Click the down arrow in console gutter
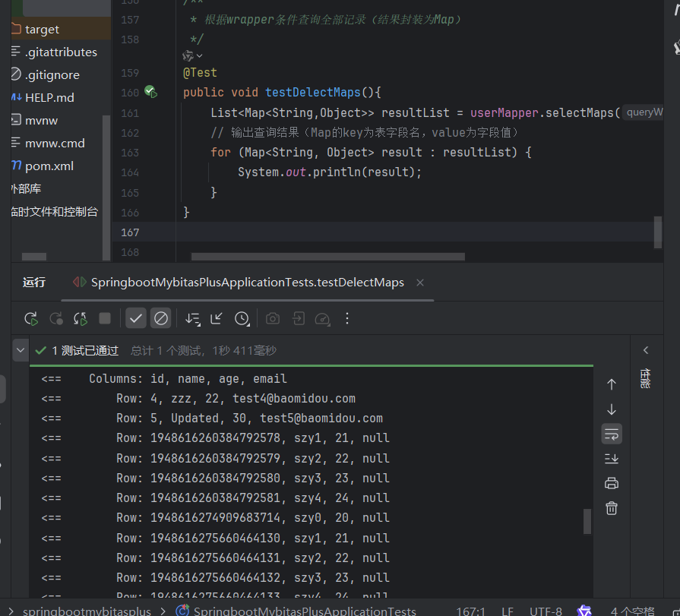Viewport: 680px width, 616px height. click(x=612, y=409)
